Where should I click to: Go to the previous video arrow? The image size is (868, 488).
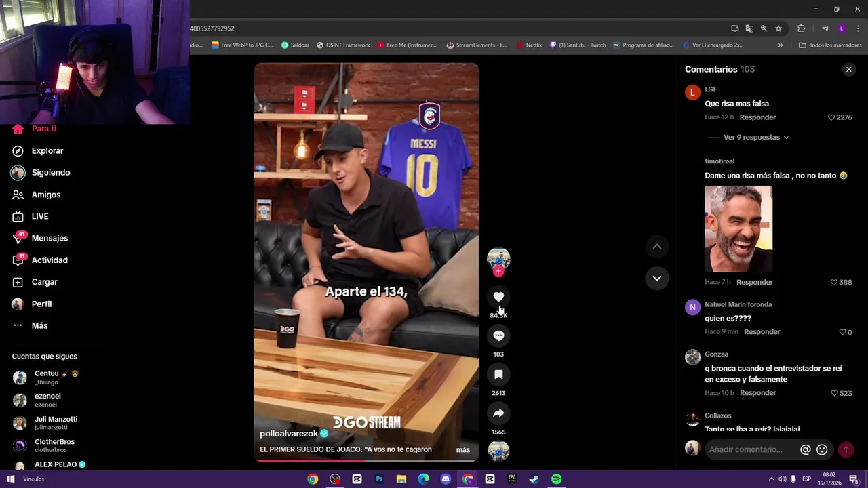pos(656,247)
